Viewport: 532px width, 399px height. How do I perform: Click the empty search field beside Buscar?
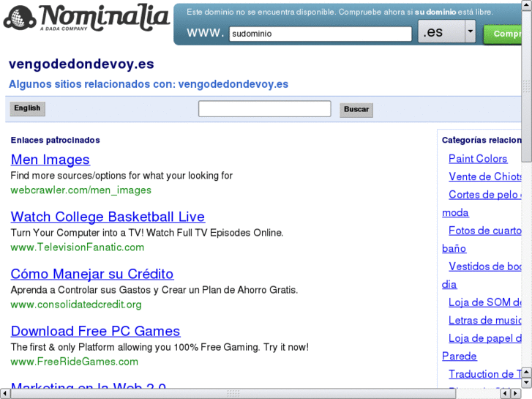(x=265, y=108)
